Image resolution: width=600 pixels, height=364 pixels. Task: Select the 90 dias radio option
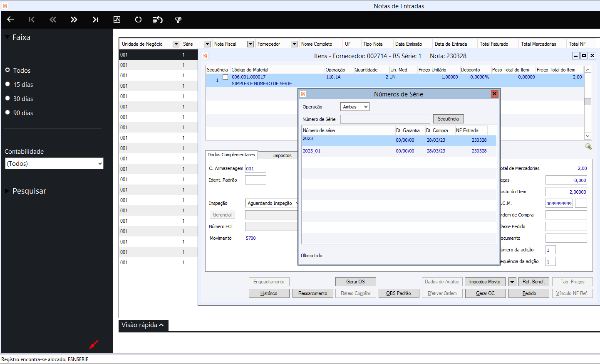tap(7, 113)
